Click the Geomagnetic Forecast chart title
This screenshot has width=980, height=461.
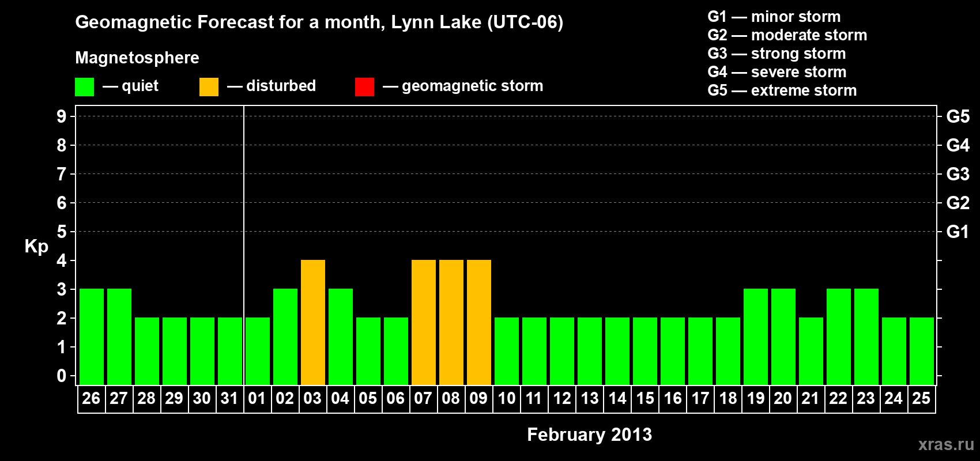(319, 22)
